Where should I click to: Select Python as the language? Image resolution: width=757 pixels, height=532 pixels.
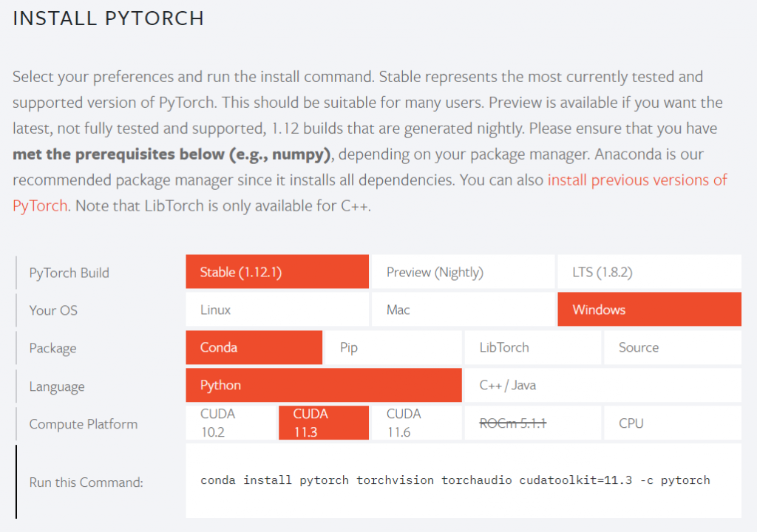pyautogui.click(x=323, y=385)
